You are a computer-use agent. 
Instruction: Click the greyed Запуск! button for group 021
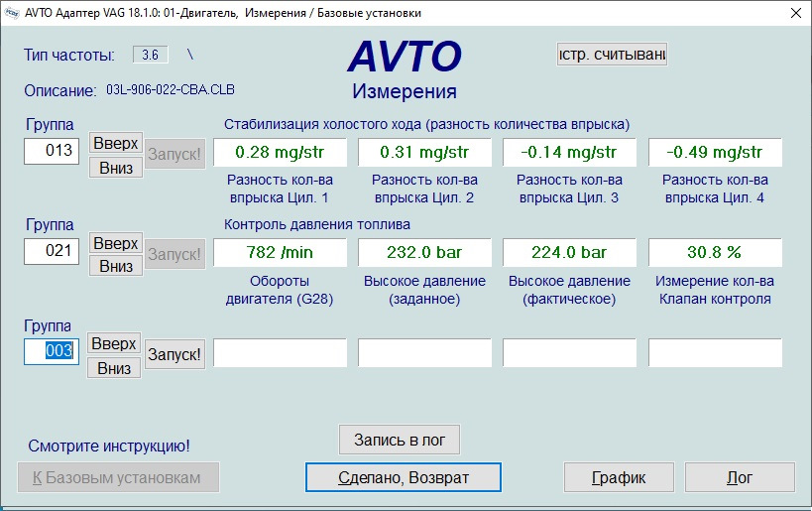click(x=174, y=254)
